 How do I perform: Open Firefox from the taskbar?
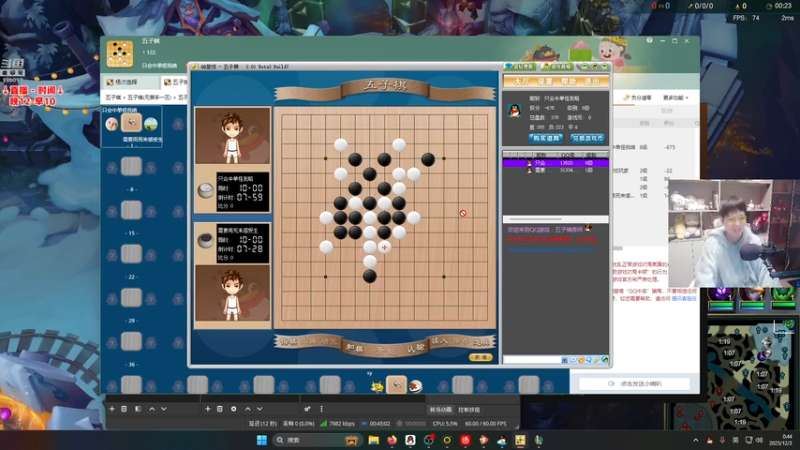[392, 440]
